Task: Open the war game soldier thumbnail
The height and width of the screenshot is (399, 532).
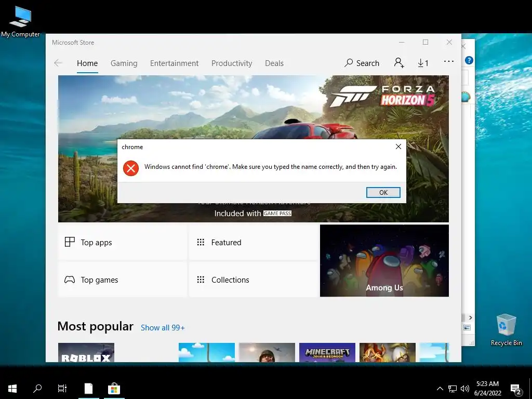Action: tap(267, 352)
